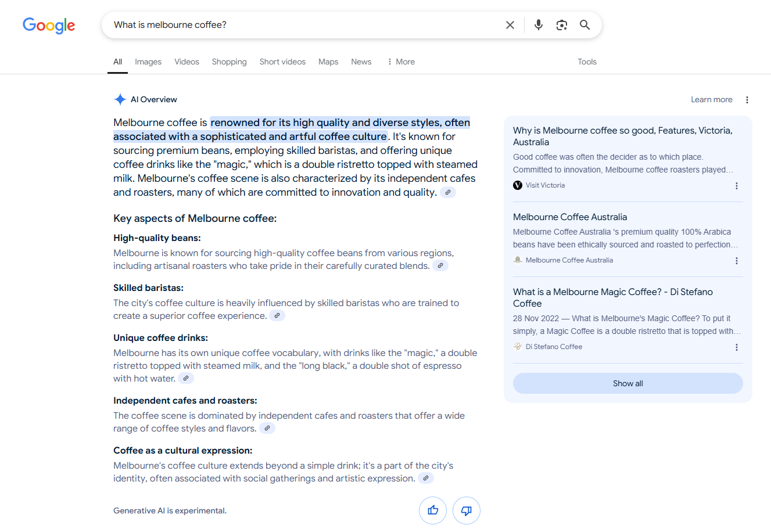Open 'What is a Melbourne Magic Coffee?' result
Screen dimensions: 771x532
[613, 298]
